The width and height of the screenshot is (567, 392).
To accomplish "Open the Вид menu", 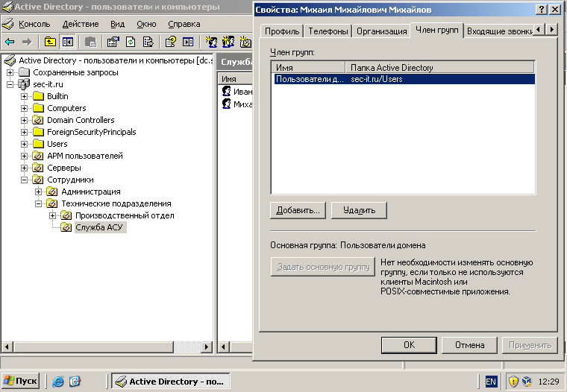I will [118, 24].
